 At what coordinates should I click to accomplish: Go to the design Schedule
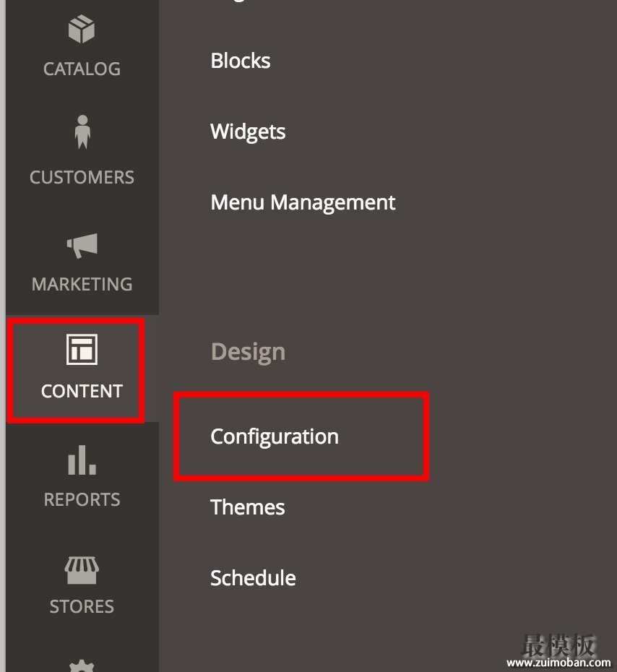pos(253,578)
